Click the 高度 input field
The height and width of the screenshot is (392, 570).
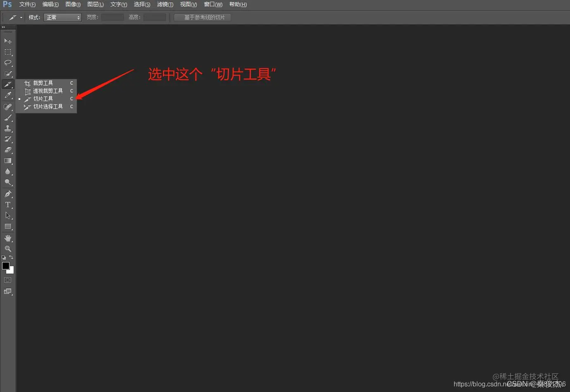[x=154, y=17]
